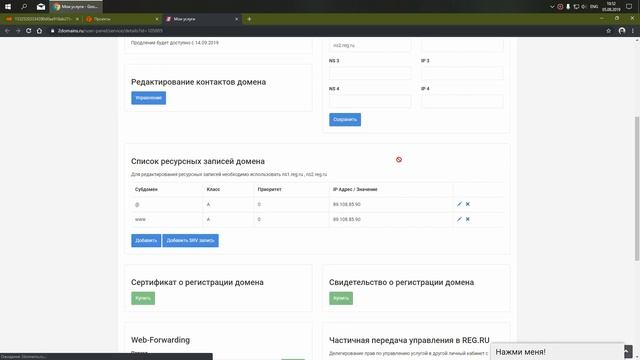Click the browser address bar URL
The image size is (640, 360).
[110, 31]
